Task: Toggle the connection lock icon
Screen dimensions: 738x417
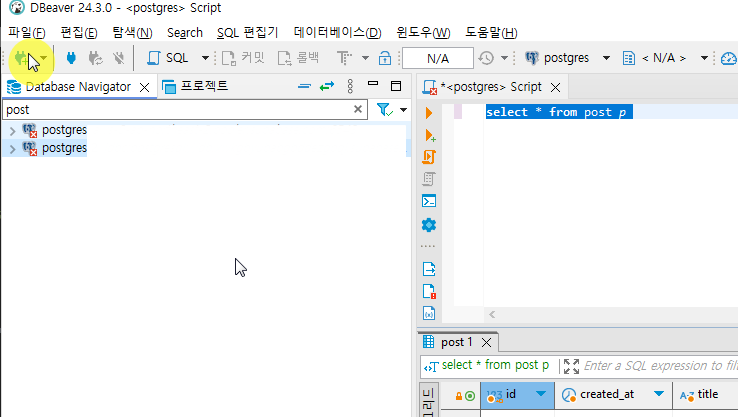Action: coord(385,58)
